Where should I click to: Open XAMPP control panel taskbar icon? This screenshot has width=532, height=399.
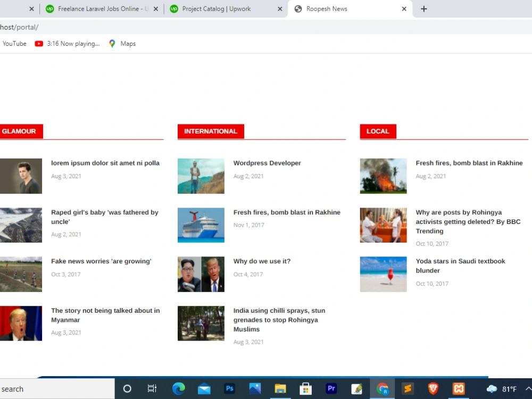[459, 388]
